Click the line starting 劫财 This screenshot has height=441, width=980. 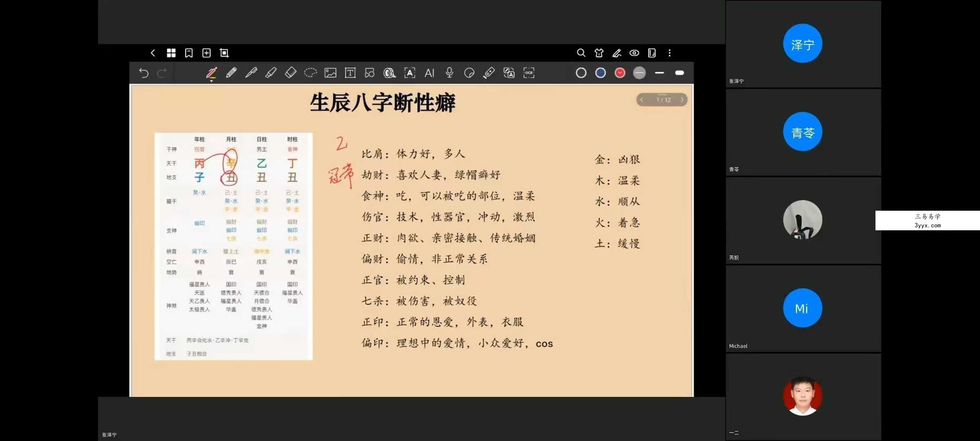coord(431,175)
